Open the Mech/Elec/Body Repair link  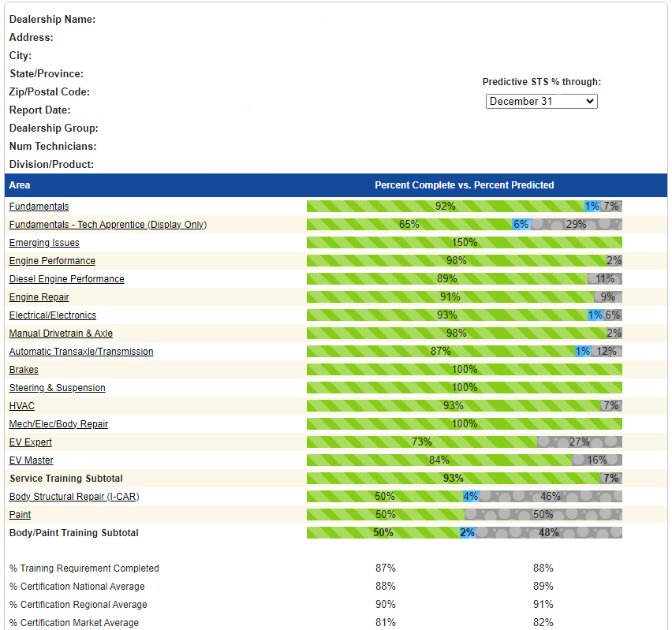click(x=58, y=424)
